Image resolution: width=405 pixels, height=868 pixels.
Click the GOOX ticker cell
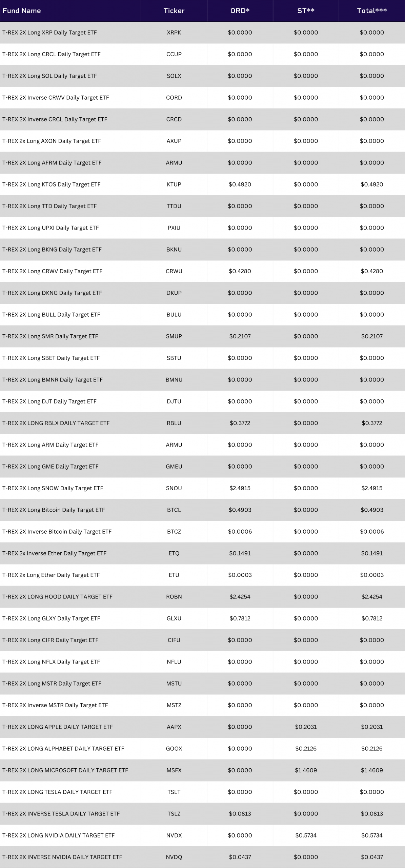(174, 749)
